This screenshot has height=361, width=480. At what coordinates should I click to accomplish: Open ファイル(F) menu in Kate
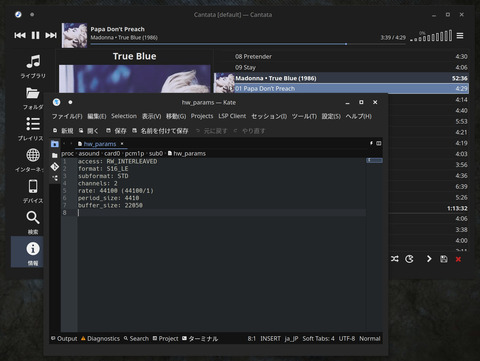coord(67,116)
